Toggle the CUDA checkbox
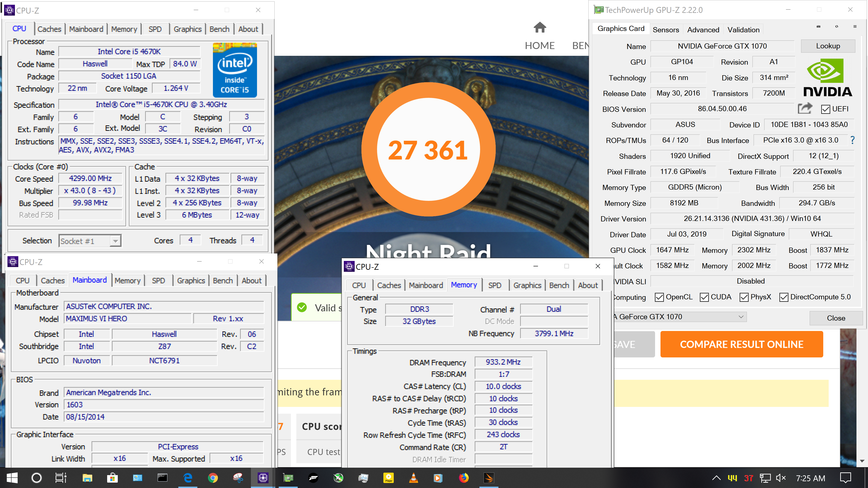 point(704,297)
